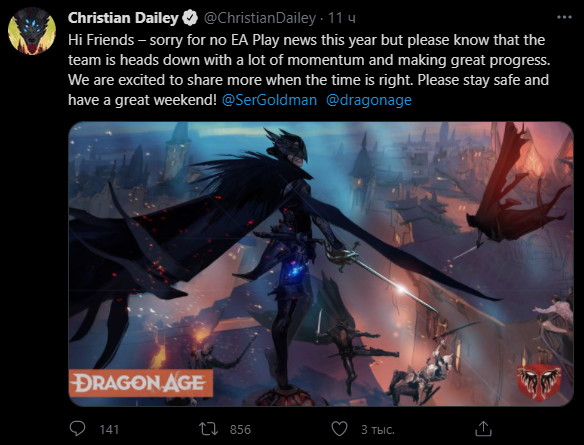This screenshot has width=584, height=445.
Task: Click Christian Dailey's dragon avatar
Action: (x=32, y=31)
